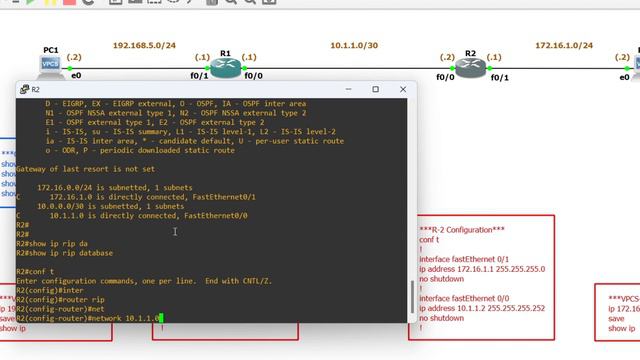Click 'interface fastEthernet 0/1' note line
The image size is (640, 360).
coord(464,259)
